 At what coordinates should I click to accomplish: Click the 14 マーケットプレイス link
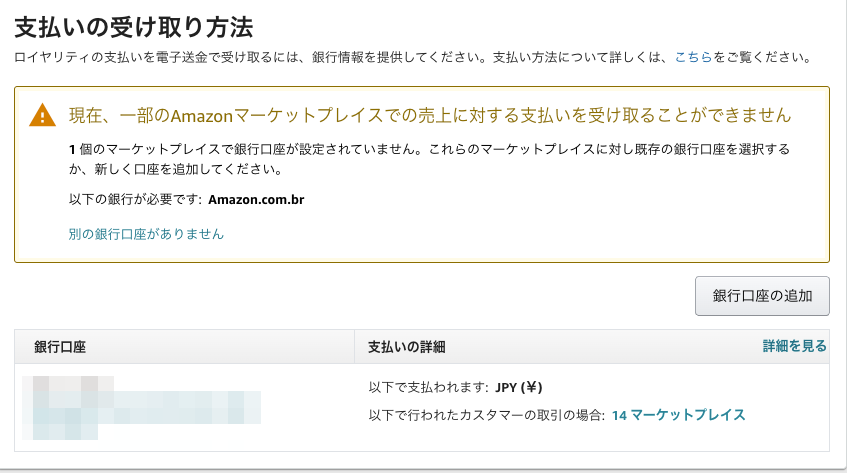pyautogui.click(x=679, y=414)
